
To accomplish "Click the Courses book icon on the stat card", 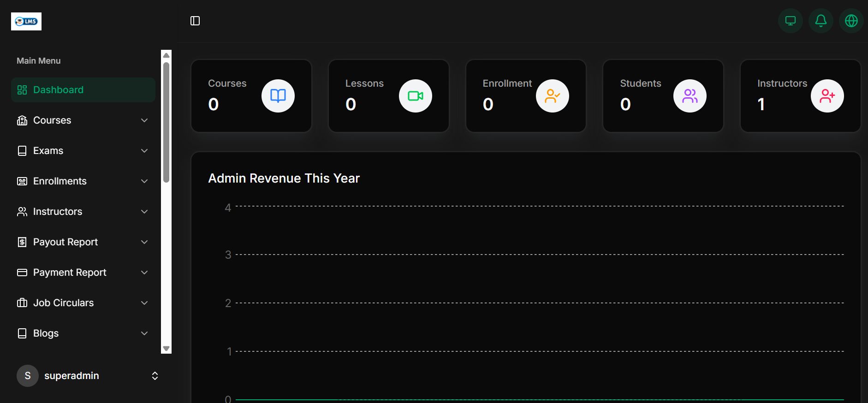I will point(278,96).
